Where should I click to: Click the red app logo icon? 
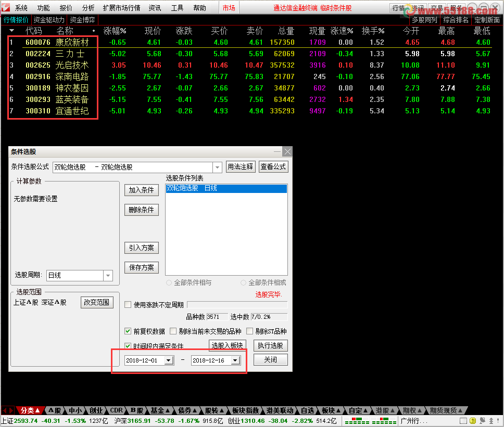(6, 8)
